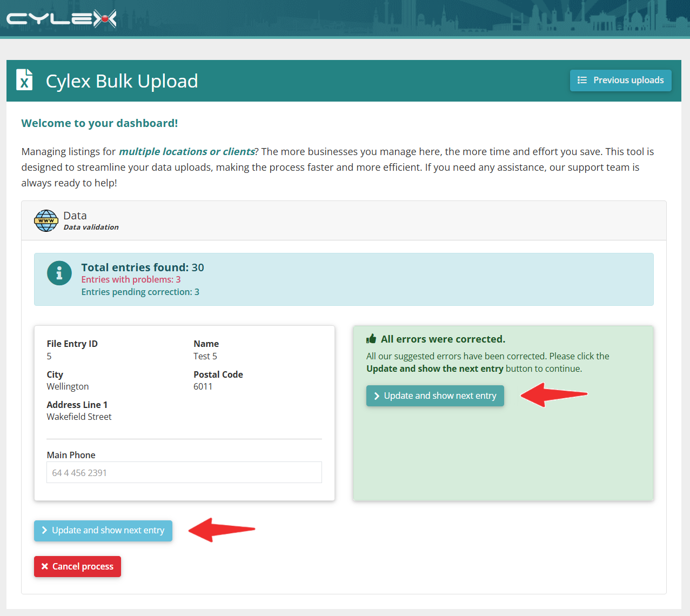Click the X icon on Cancel process
The height and width of the screenshot is (616, 690).
pyautogui.click(x=45, y=566)
